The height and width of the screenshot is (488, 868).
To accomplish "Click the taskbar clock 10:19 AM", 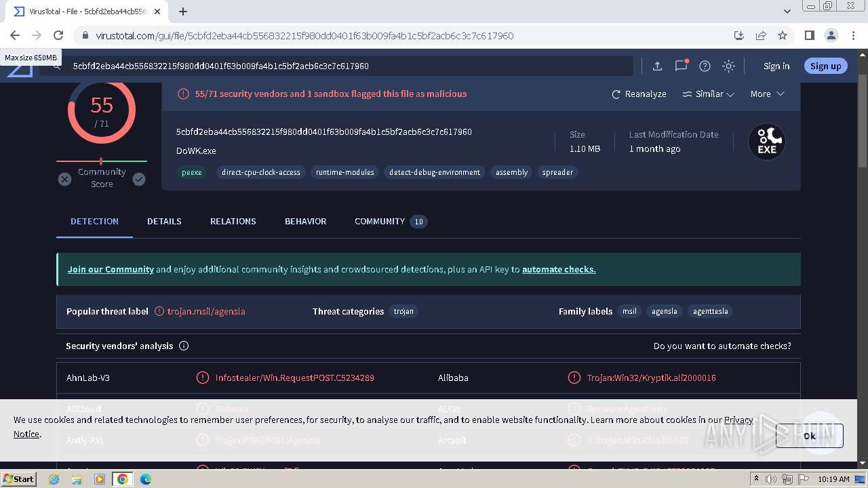I will (x=833, y=479).
